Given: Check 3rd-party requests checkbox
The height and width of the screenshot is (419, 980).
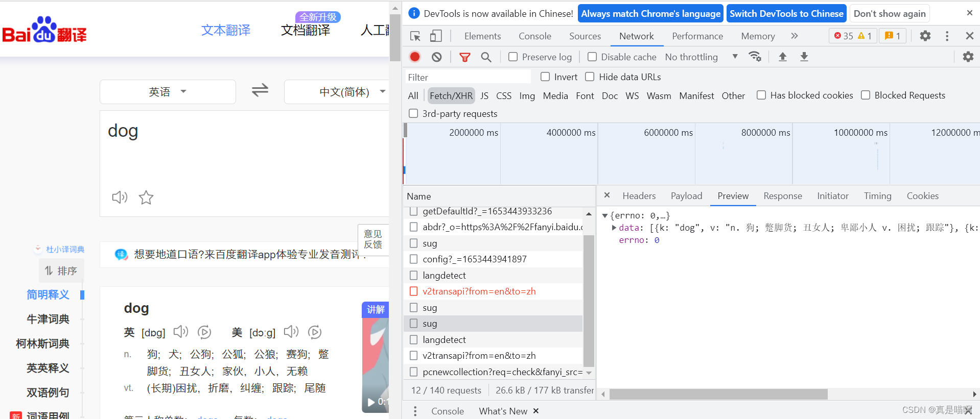Looking at the screenshot, I should (x=413, y=113).
